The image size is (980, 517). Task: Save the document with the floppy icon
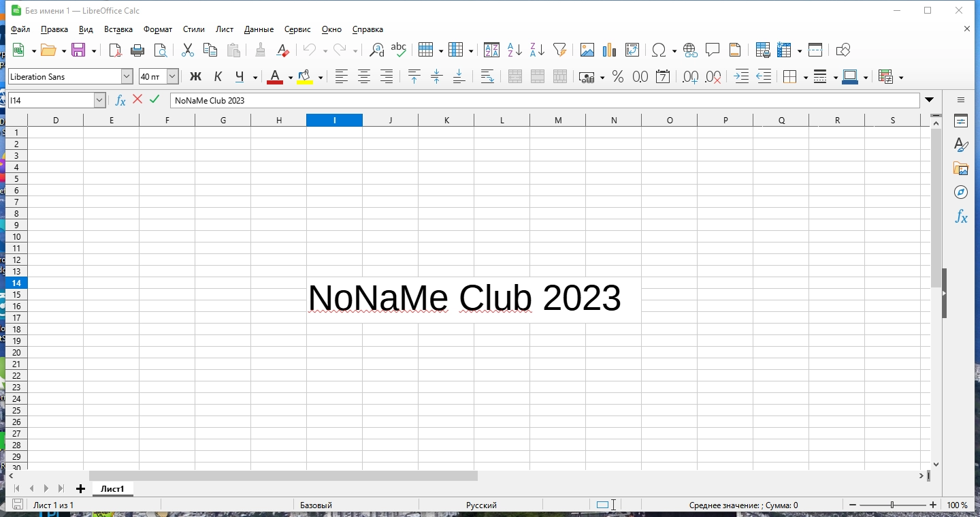tap(78, 50)
